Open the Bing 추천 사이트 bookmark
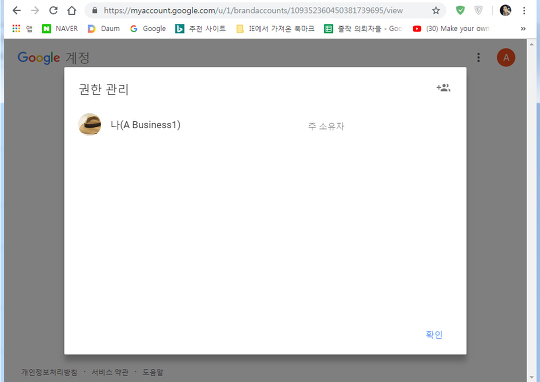The image size is (540, 382). point(200,29)
